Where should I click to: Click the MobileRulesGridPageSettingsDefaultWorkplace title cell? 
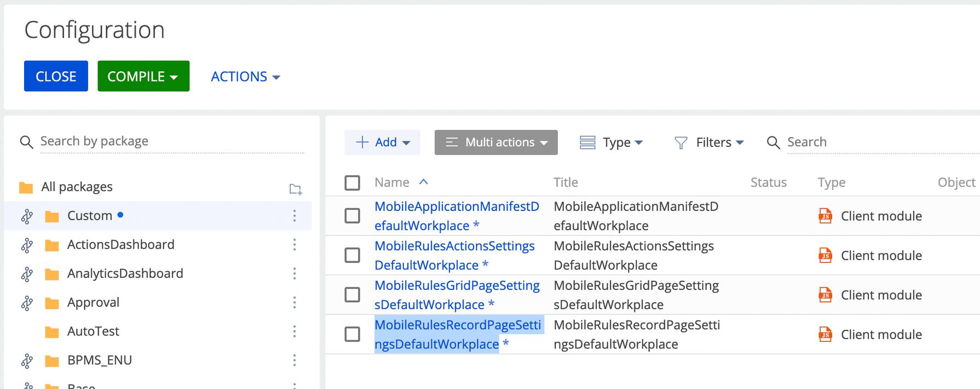[636, 295]
